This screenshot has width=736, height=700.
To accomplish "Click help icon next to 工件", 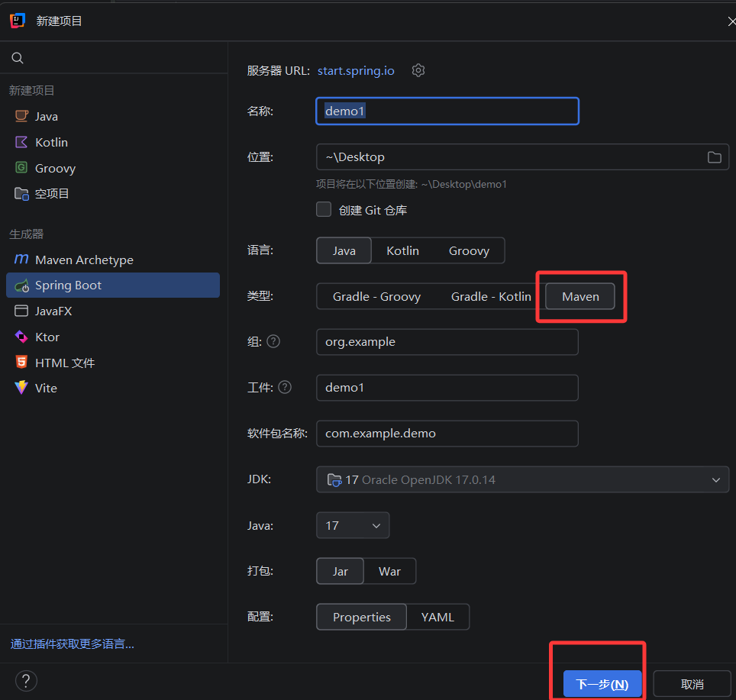I will click(x=285, y=387).
